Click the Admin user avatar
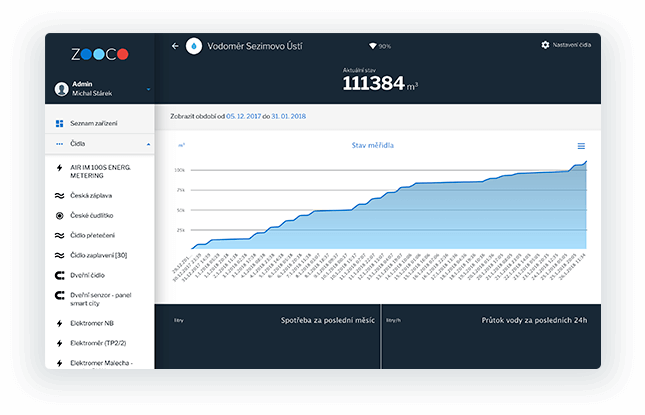 (61, 88)
